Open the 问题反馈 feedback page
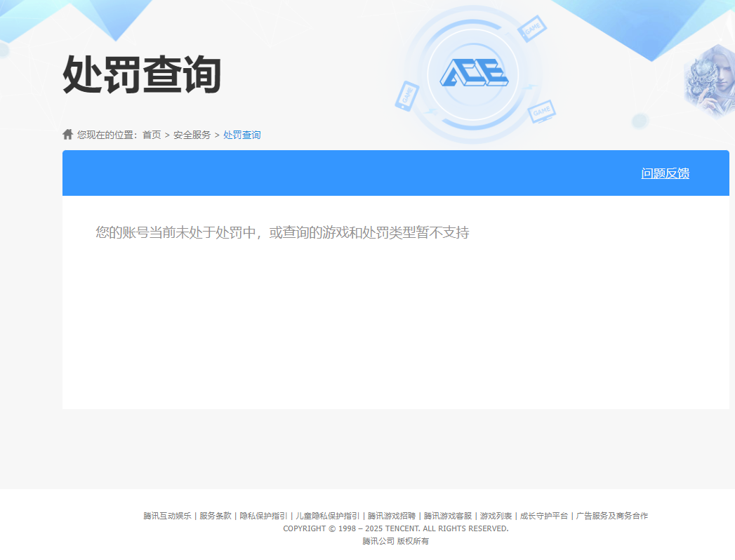735x560 pixels. [x=666, y=173]
